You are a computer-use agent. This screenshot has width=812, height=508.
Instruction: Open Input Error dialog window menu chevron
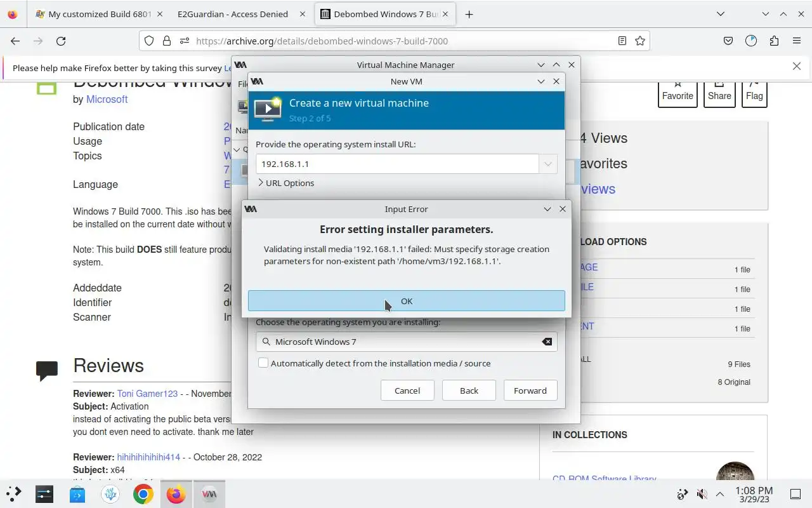pyautogui.click(x=547, y=209)
